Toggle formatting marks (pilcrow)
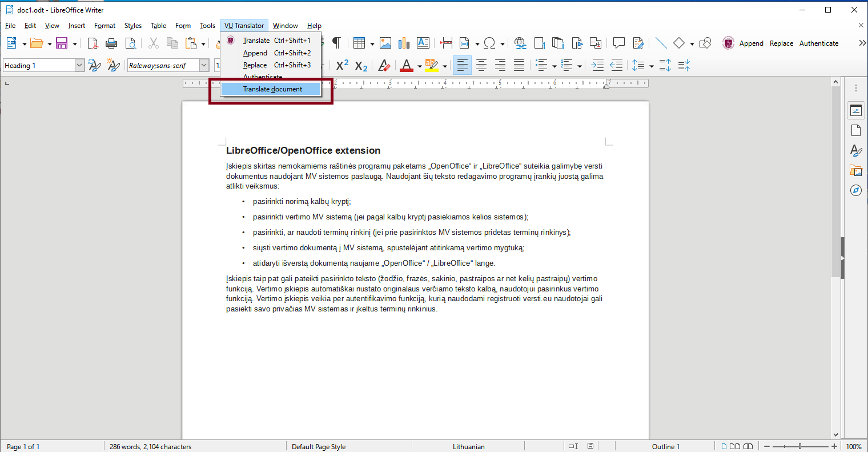 (336, 43)
